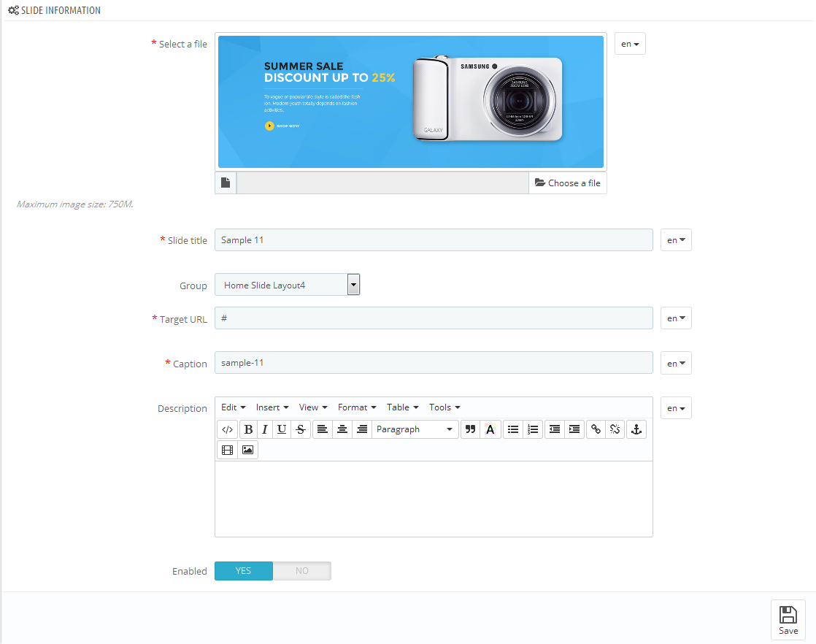Toggle strikethrough formatting in editor

(301, 429)
